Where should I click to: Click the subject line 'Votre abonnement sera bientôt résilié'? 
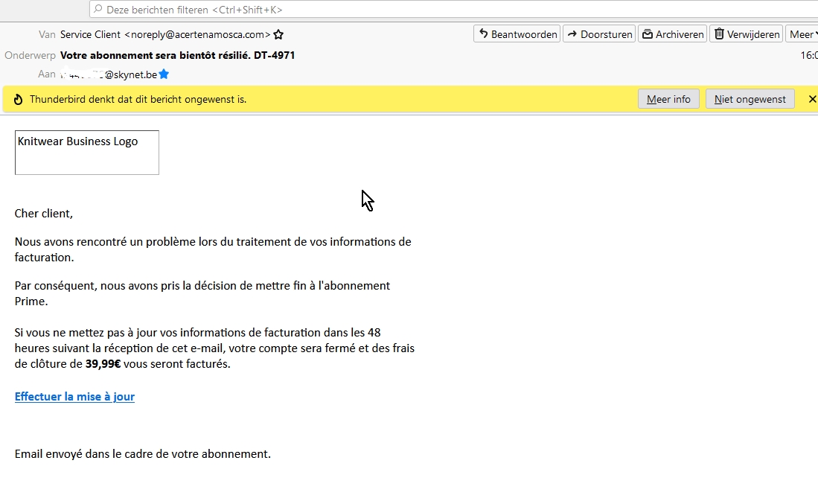click(177, 55)
